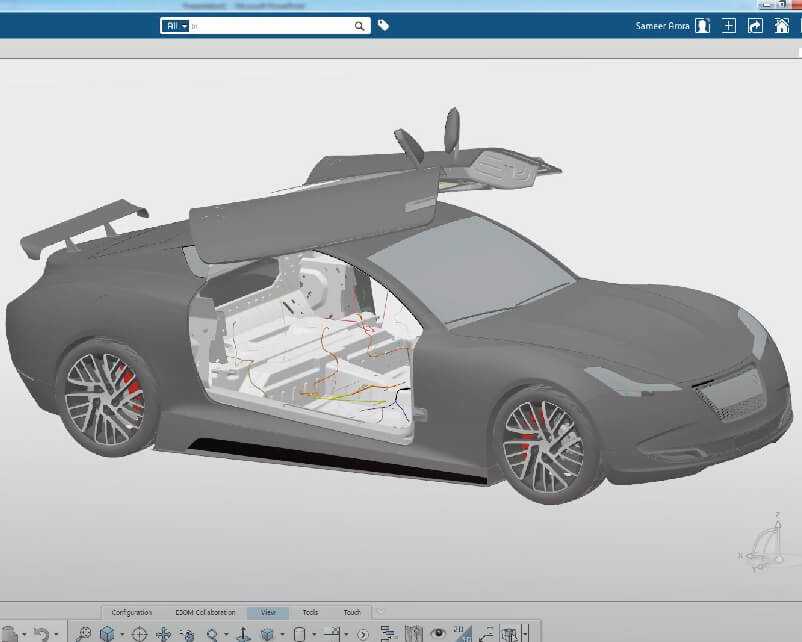Open the user profile avatar button
This screenshot has height=642, width=802.
[x=702, y=25]
